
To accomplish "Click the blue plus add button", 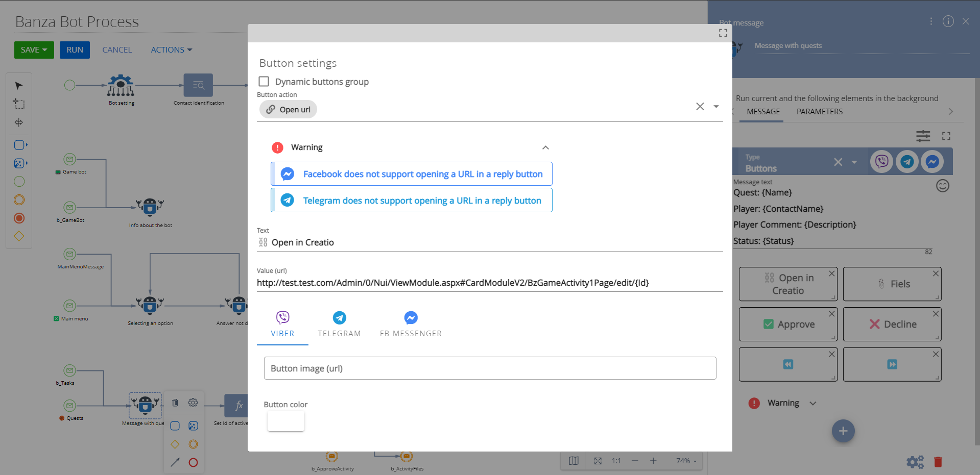I will click(843, 431).
